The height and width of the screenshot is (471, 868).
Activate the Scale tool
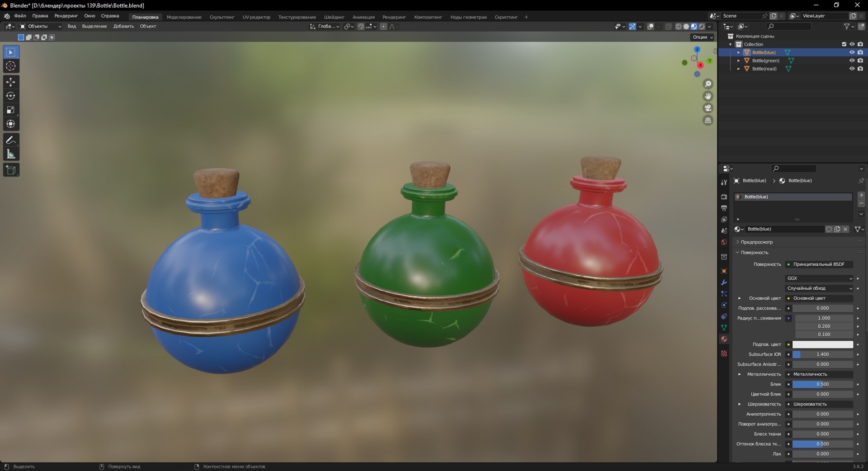pyautogui.click(x=11, y=110)
